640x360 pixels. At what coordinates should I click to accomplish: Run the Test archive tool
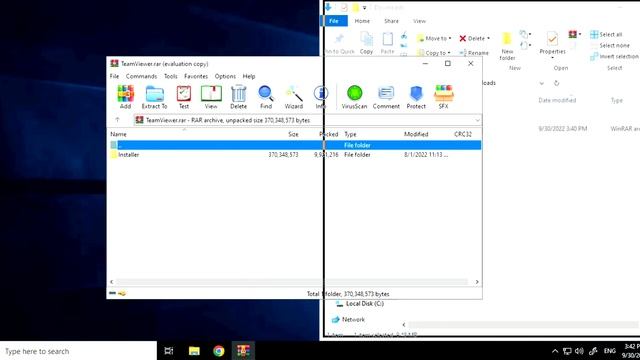point(184,97)
